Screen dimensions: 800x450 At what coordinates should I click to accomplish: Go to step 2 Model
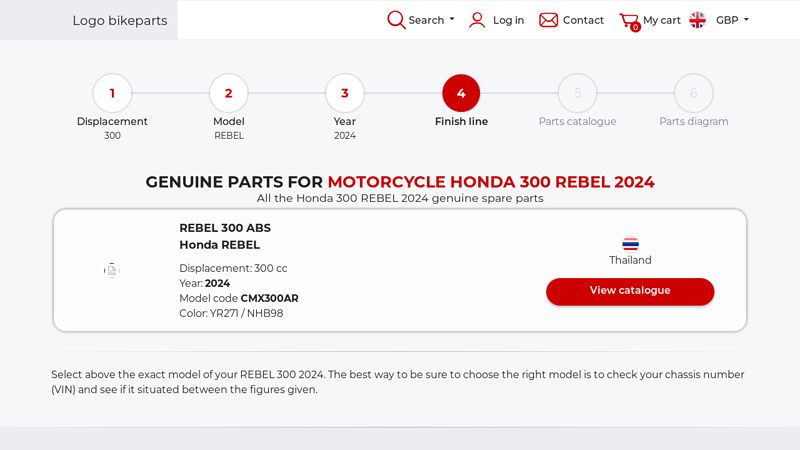[x=229, y=93]
